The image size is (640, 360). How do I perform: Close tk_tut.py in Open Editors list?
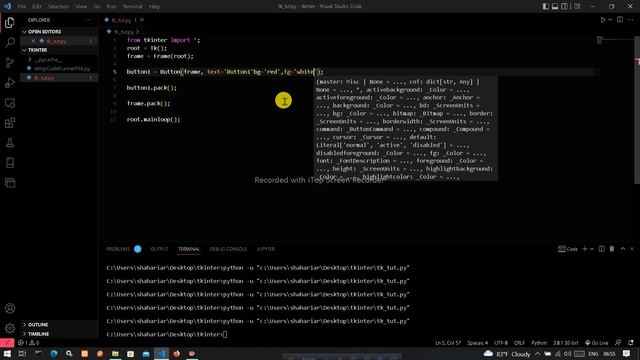33,41
